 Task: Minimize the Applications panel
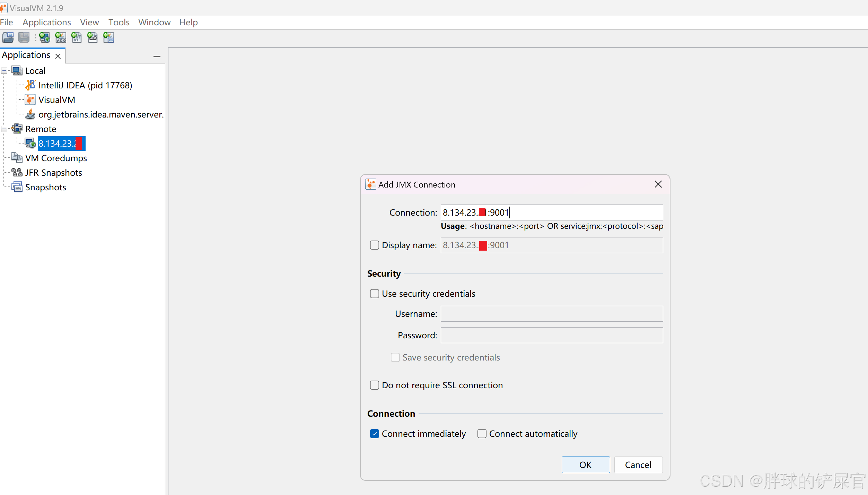[157, 56]
